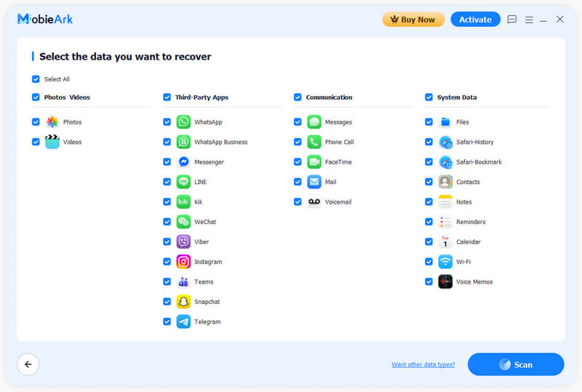Toggle the Third-Party Apps category checkbox
Image resolution: width=582 pixels, height=392 pixels.
coord(167,97)
